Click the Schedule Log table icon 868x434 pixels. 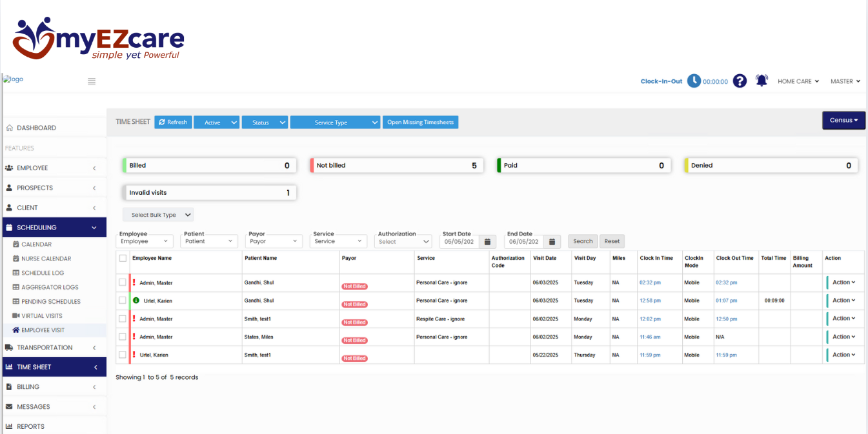[16, 273]
